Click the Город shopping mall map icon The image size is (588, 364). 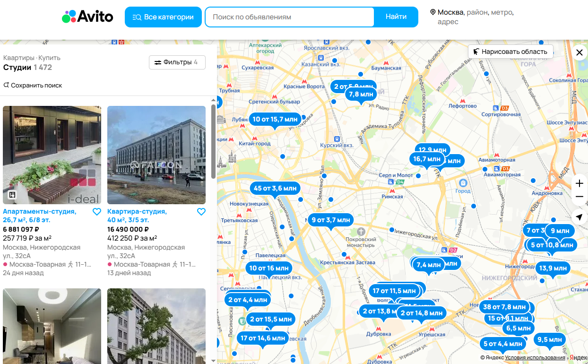click(463, 182)
